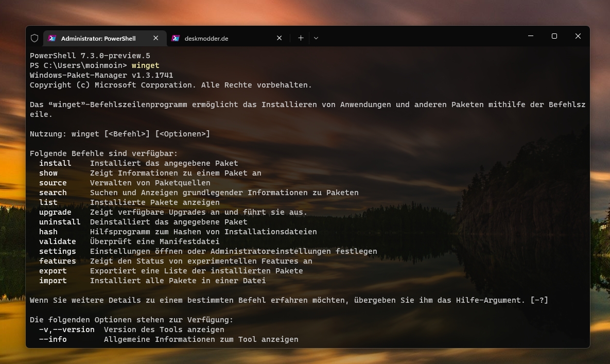Click the 'install' command entry

[x=55, y=163]
